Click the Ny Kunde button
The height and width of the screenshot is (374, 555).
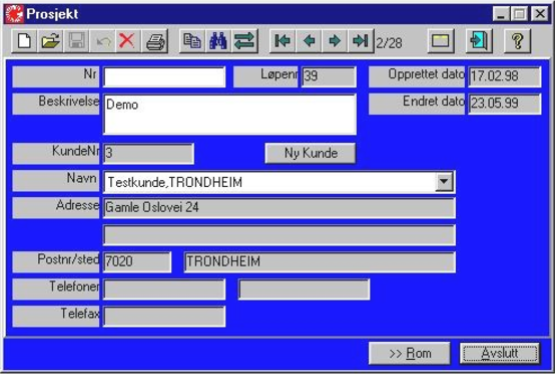(x=310, y=153)
